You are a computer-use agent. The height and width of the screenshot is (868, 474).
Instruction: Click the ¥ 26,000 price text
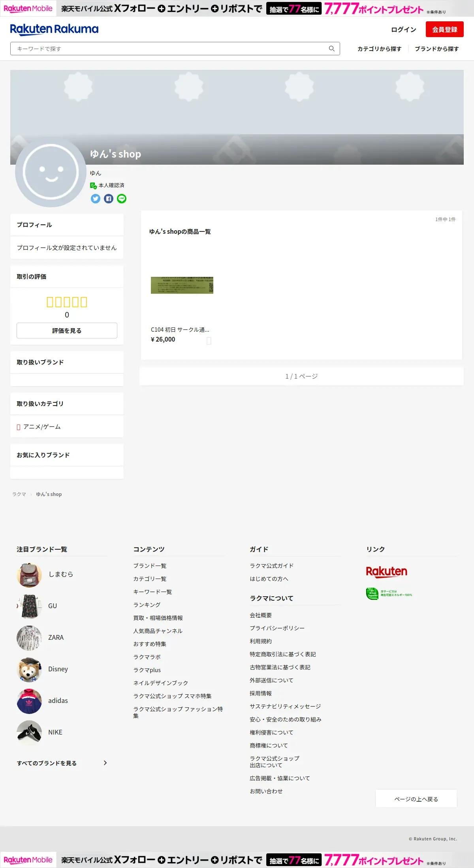163,340
